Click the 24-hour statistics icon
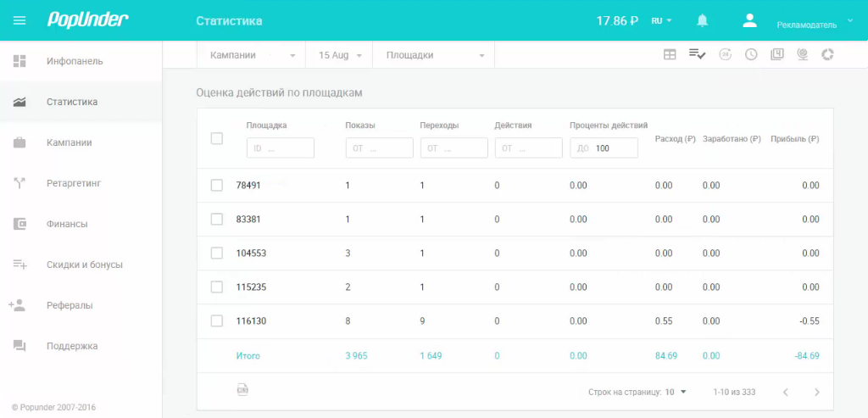Image resolution: width=868 pixels, height=418 pixels. pyautogui.click(x=725, y=54)
